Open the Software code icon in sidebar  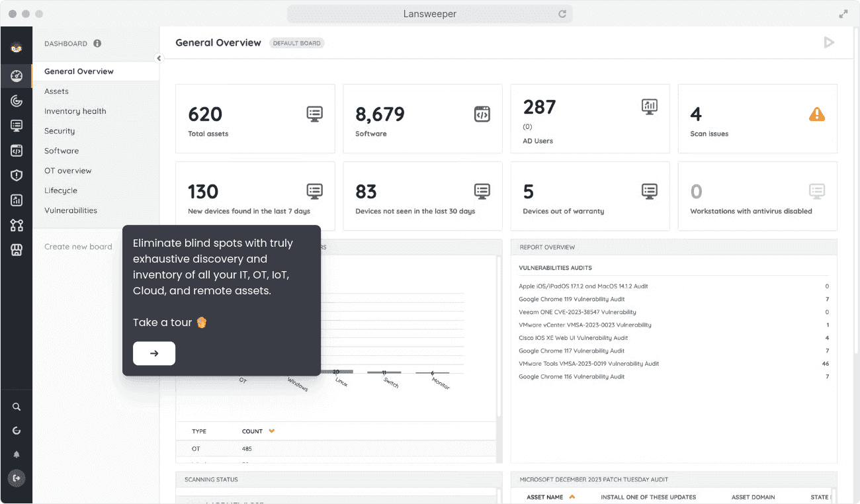coord(17,150)
